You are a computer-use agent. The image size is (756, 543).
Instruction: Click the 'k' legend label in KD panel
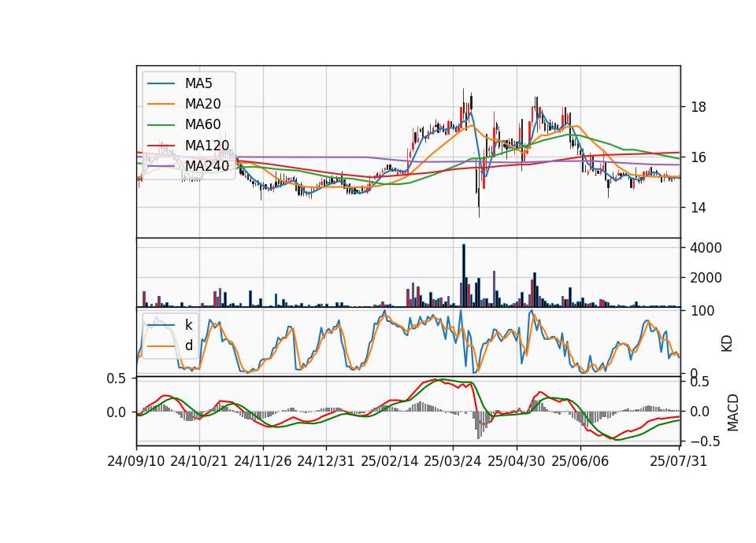[x=188, y=325]
